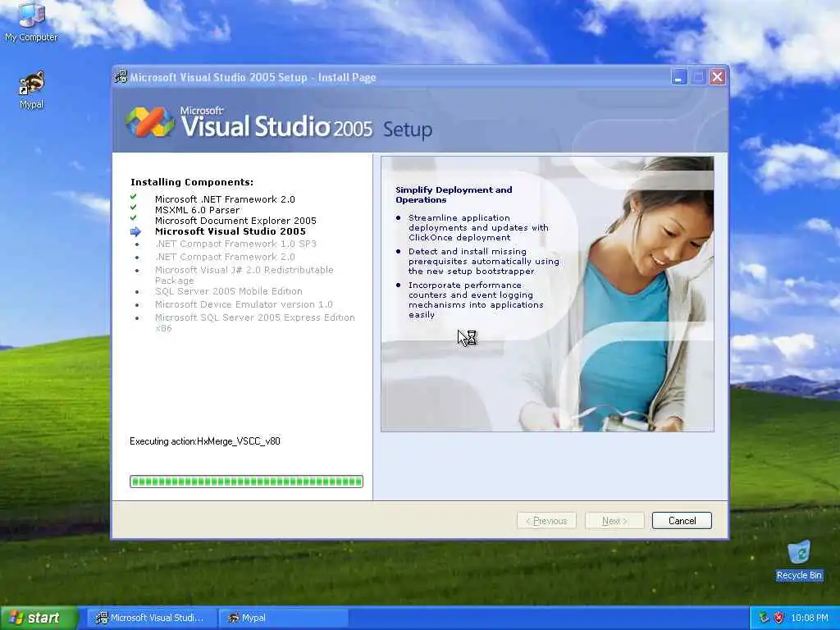The height and width of the screenshot is (630, 840).
Task: Click the Cancel button in setup
Action: click(682, 521)
